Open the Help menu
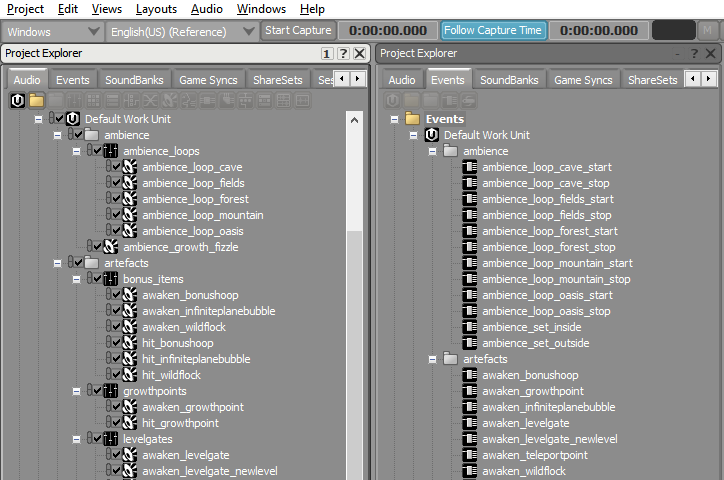 pos(312,9)
